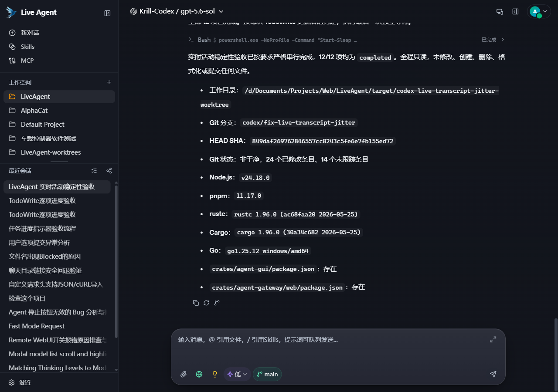Click the Live Agent bird logo
This screenshot has width=558, height=392.
tap(11, 12)
